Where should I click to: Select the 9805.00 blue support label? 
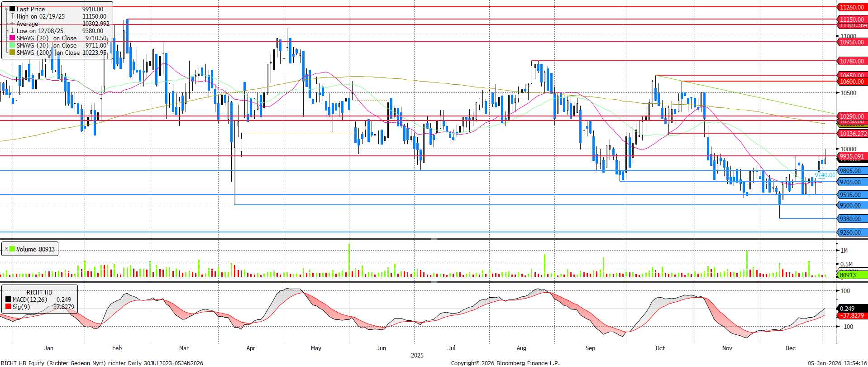[851, 171]
